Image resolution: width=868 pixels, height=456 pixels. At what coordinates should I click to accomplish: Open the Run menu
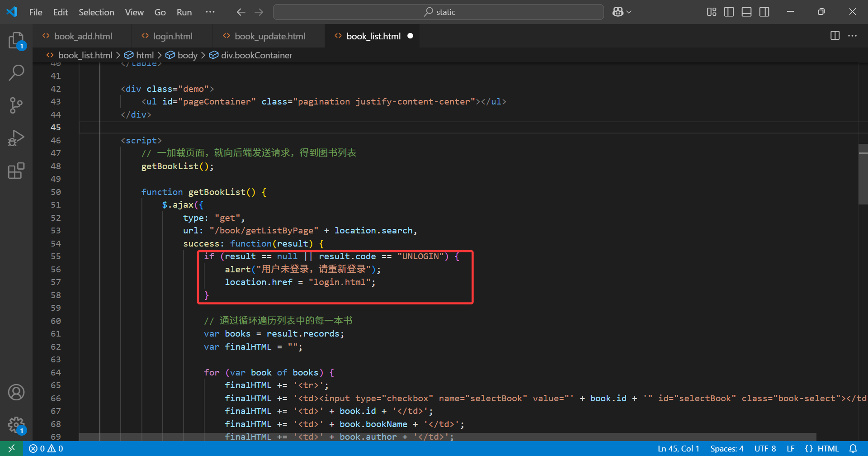click(x=184, y=12)
